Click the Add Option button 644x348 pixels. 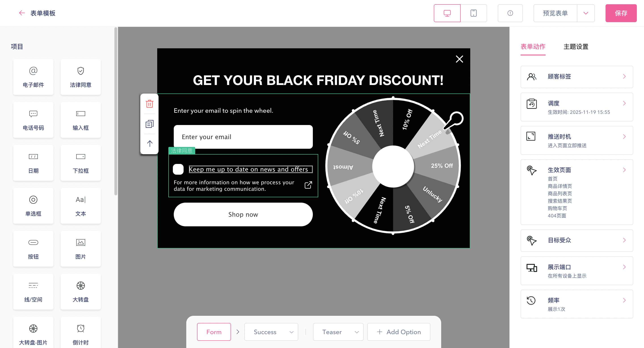(x=398, y=332)
